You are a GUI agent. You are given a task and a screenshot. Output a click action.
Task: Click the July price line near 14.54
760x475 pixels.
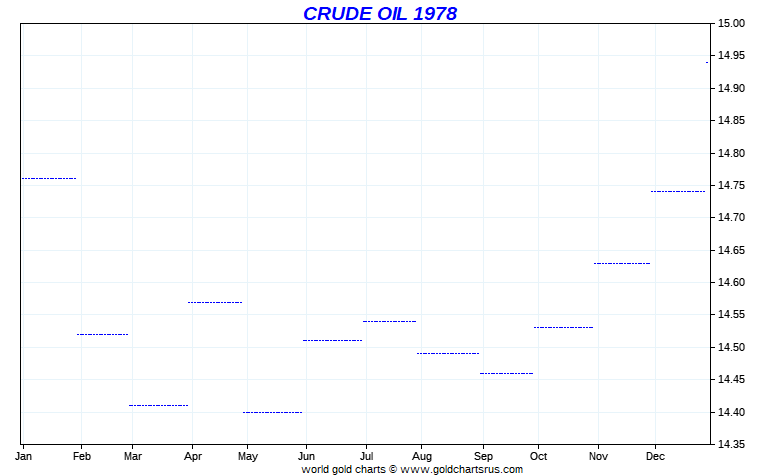coord(389,321)
